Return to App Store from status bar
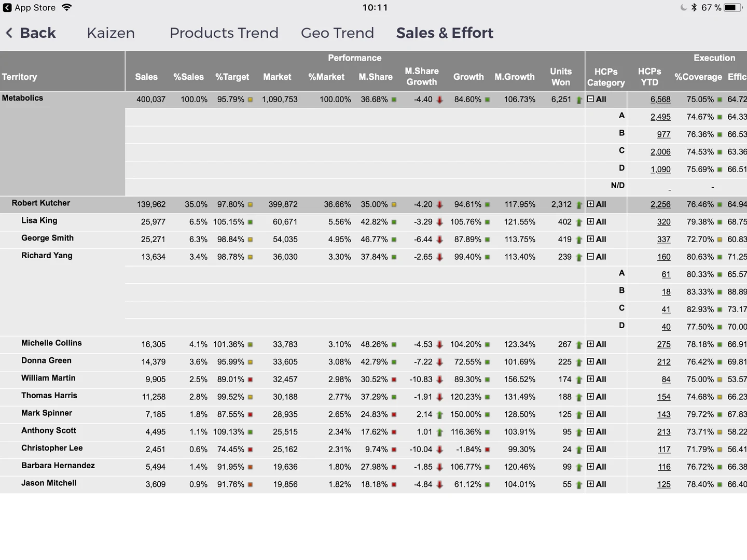 point(29,7)
